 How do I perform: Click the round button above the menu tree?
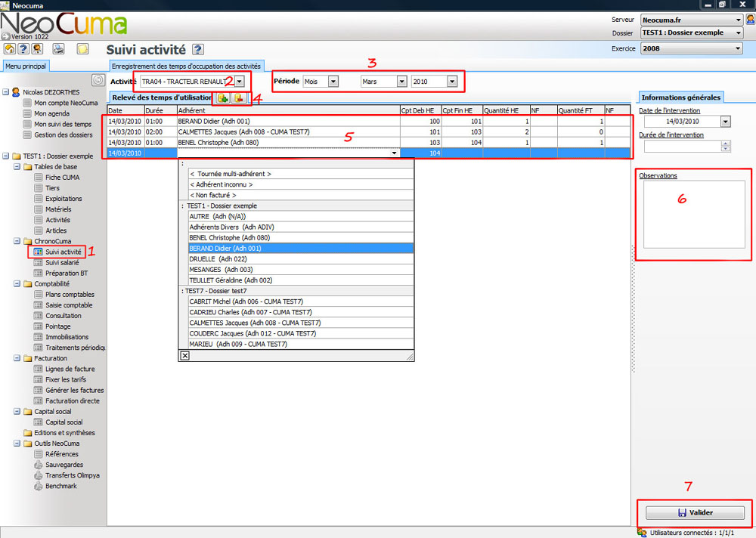98,79
